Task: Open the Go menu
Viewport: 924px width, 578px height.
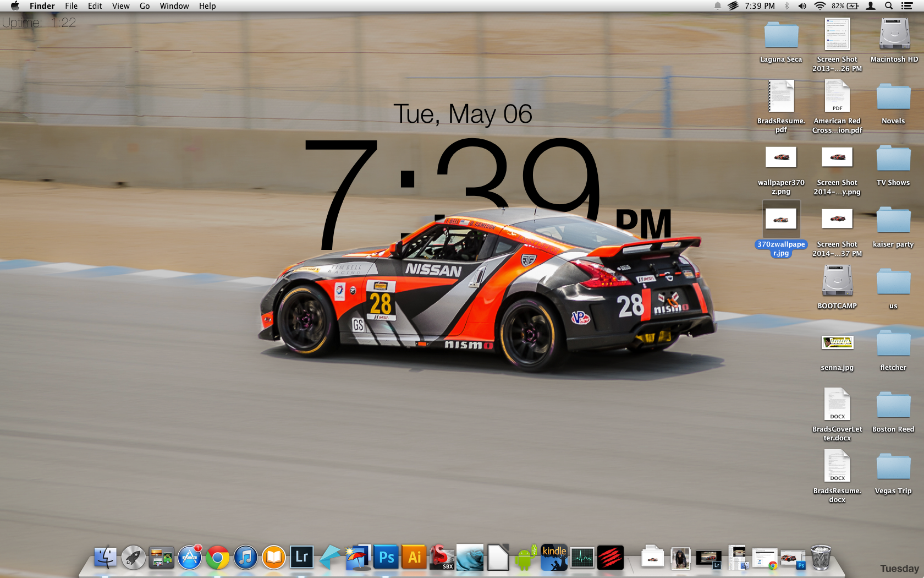Action: tap(145, 6)
